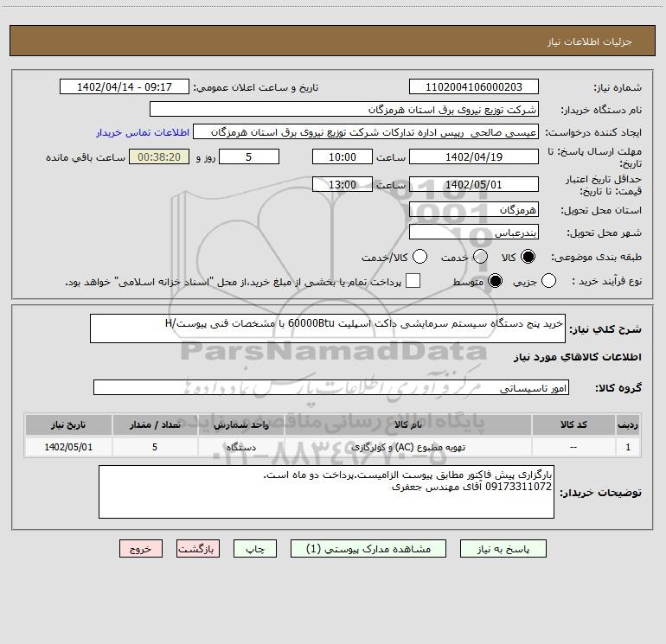Click the اطلاعات کالاهای مورد نیاز heading
The width and height of the screenshot is (666, 644).
pos(578,357)
